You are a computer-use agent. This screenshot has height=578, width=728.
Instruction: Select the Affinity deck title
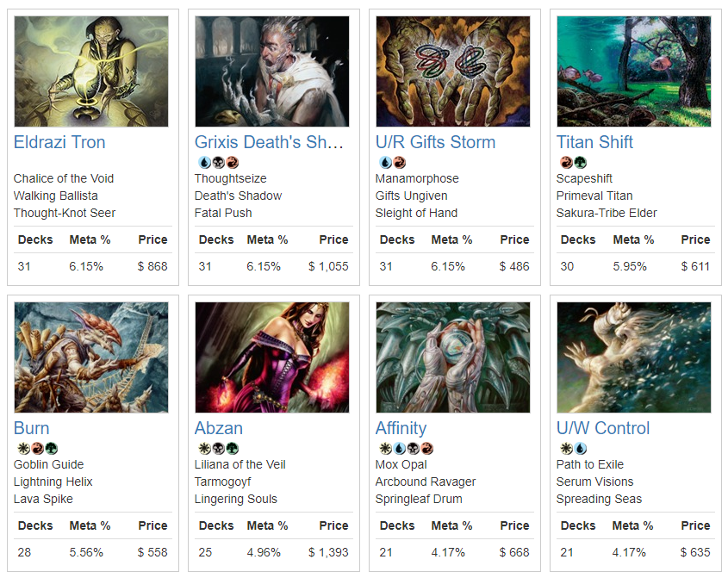tap(401, 428)
